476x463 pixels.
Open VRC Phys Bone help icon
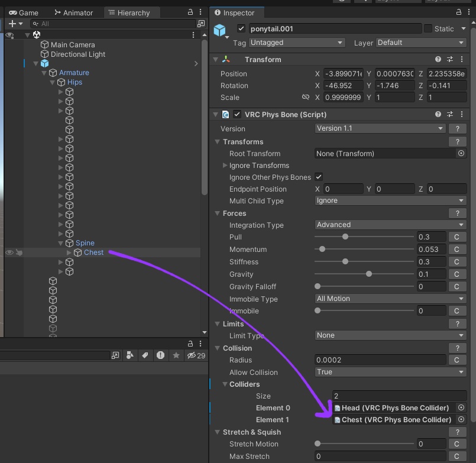pos(438,114)
